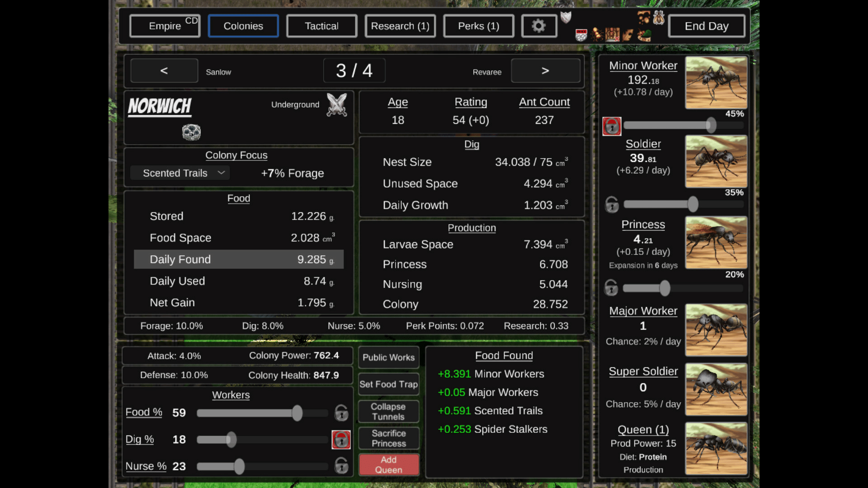Click the Nurse % slider handle
The width and height of the screenshot is (868, 488).
pos(239,466)
